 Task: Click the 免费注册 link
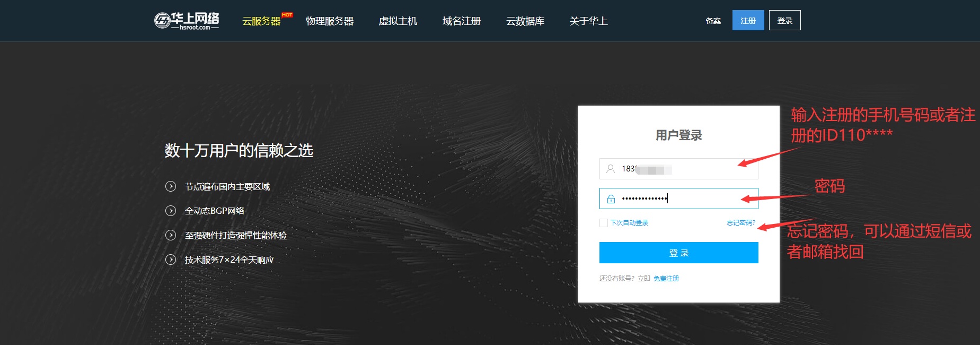(666, 279)
